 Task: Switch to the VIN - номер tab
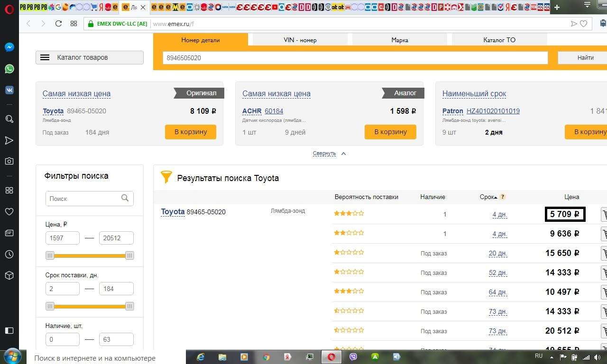[300, 40]
